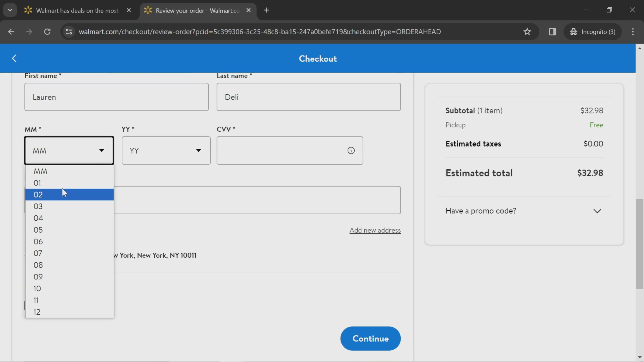Close the 'Walmart has deals' tab
This screenshot has height=362, width=644.
(x=129, y=10)
